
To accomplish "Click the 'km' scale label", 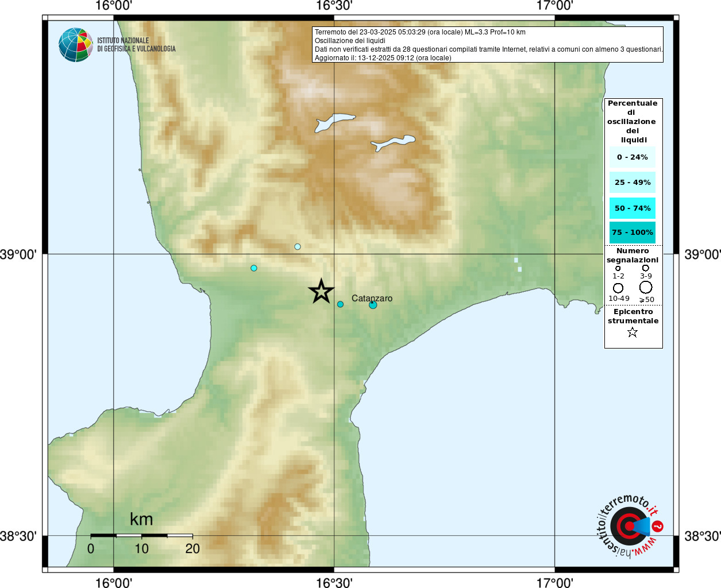I will [x=141, y=519].
